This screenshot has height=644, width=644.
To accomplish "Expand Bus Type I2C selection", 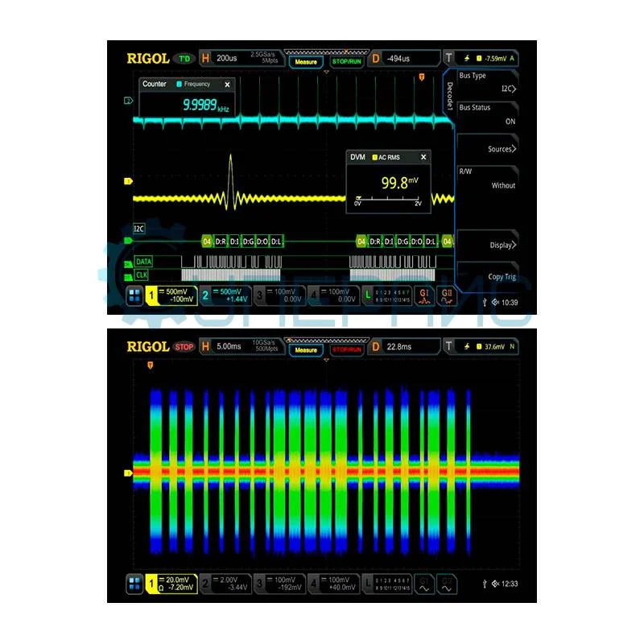I will tap(487, 83).
